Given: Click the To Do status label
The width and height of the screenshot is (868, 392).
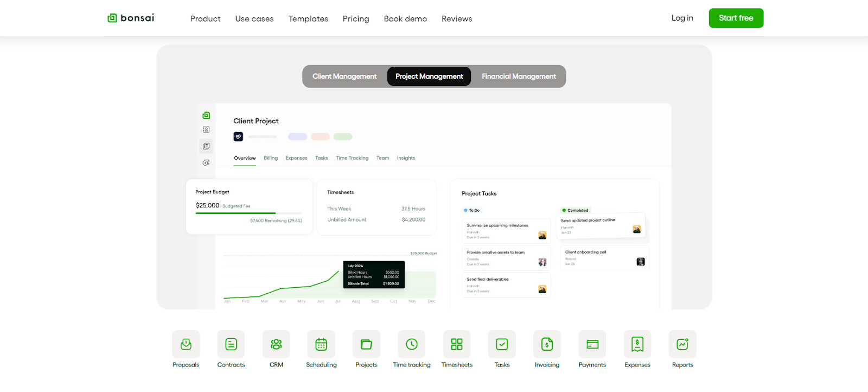Looking at the screenshot, I should point(472,210).
